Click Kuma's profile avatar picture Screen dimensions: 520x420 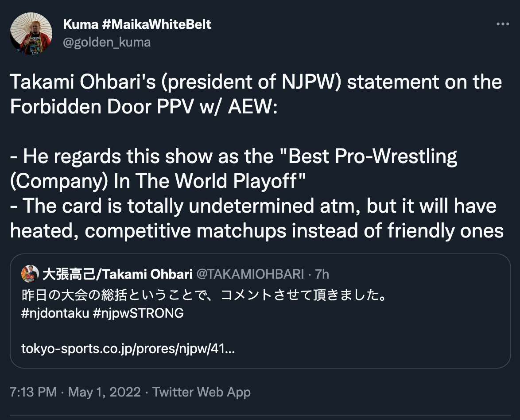click(x=31, y=34)
